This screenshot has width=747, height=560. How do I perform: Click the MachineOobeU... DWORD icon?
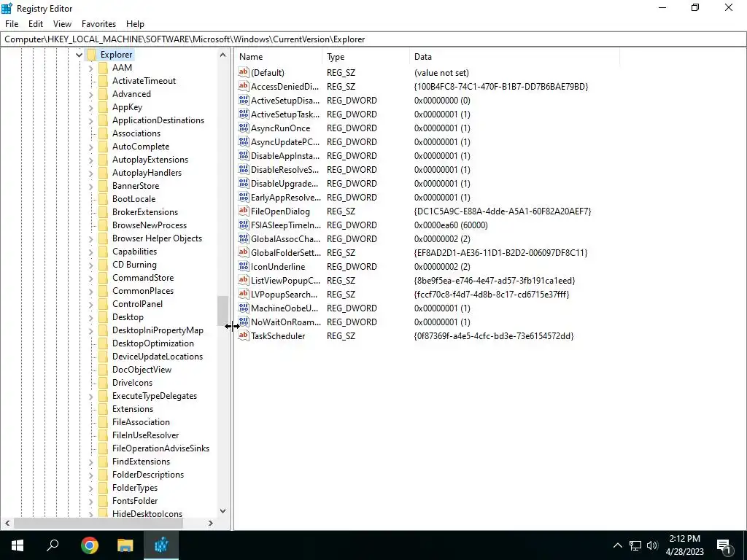pyautogui.click(x=244, y=308)
